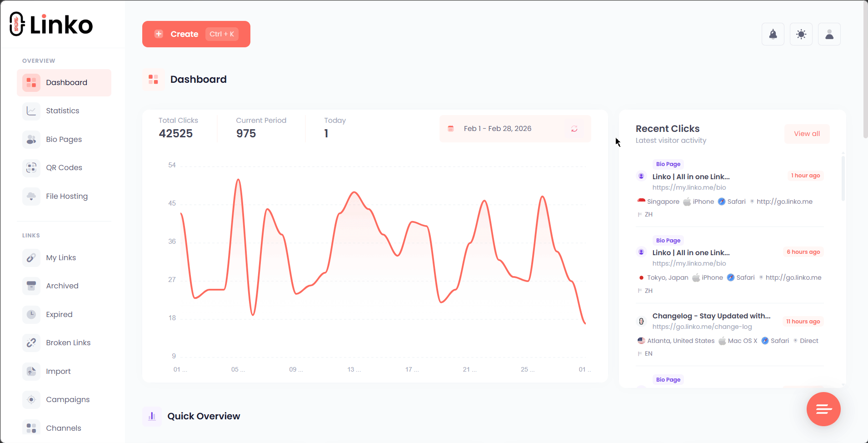
Task: Select the Import icon in sidebar
Action: [x=31, y=371]
